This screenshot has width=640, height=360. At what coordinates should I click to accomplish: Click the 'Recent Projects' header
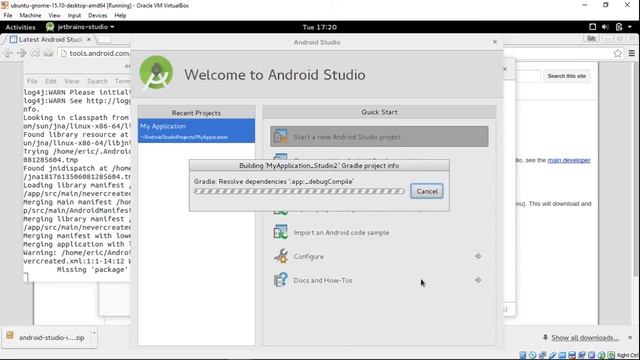196,113
